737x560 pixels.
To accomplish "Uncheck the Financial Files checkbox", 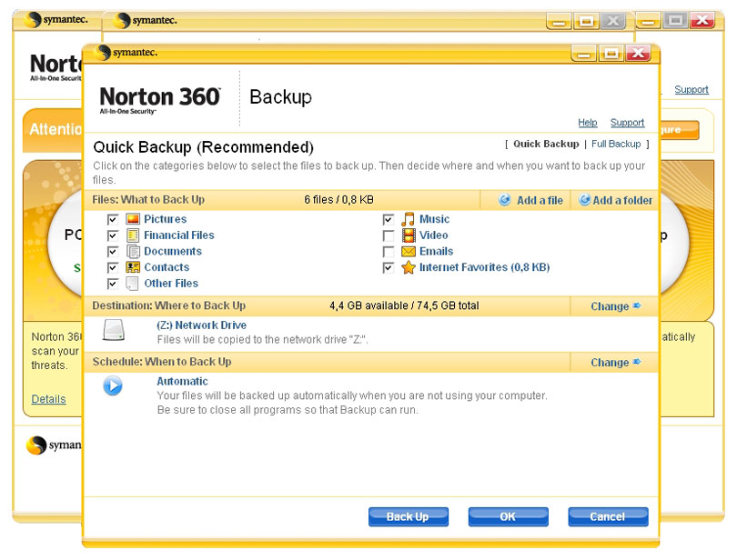I will (x=113, y=235).
